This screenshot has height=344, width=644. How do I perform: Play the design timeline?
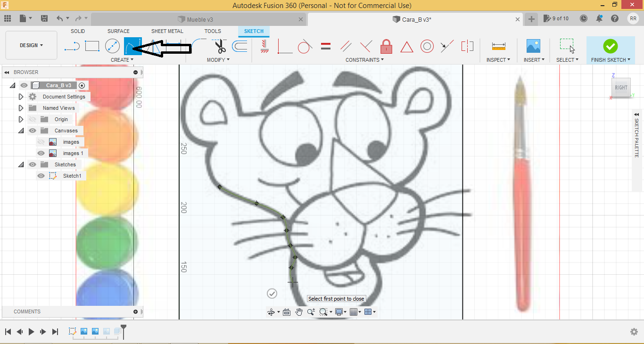31,332
